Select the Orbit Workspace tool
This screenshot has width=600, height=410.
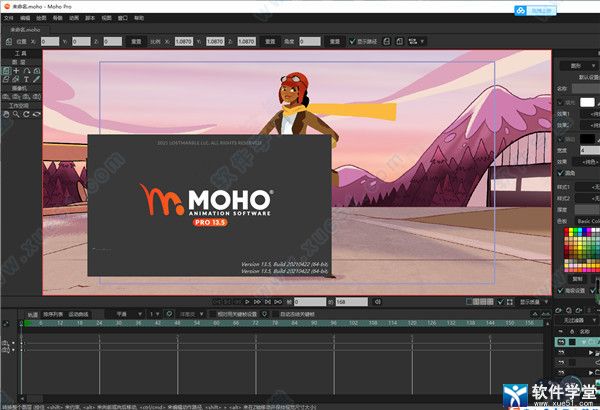click(37, 114)
